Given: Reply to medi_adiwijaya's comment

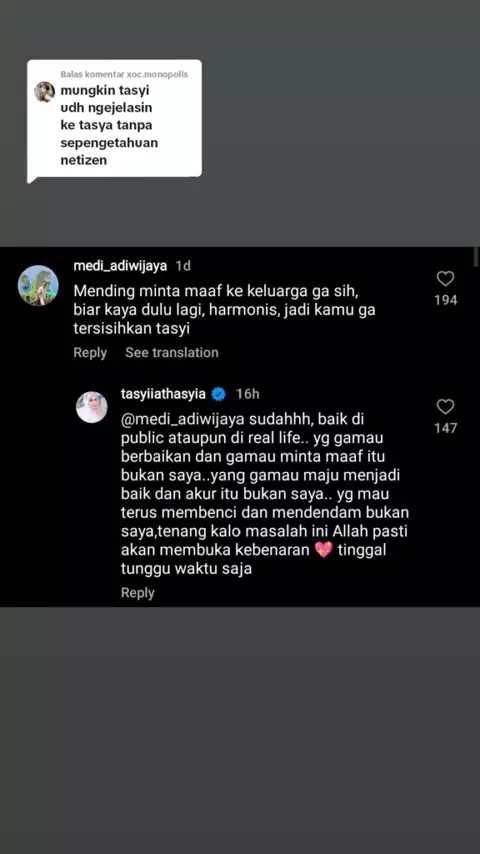Looking at the screenshot, I should click(x=90, y=352).
